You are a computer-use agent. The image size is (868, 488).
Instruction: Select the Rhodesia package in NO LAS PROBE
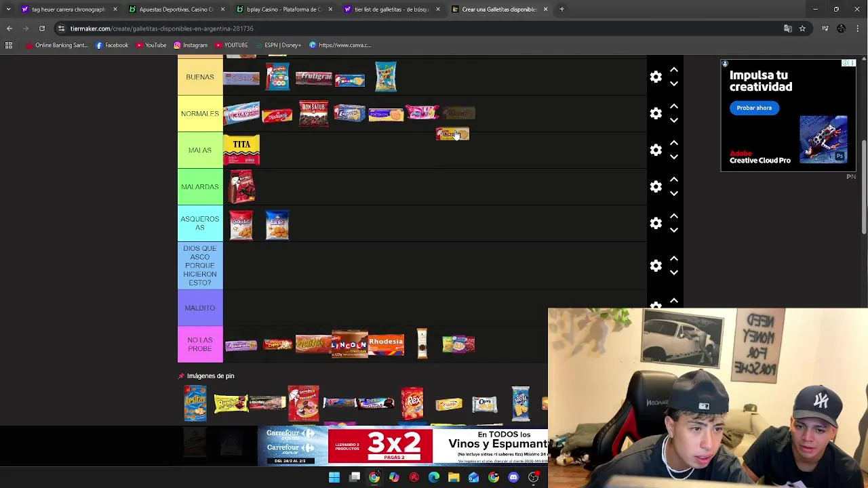coord(387,344)
